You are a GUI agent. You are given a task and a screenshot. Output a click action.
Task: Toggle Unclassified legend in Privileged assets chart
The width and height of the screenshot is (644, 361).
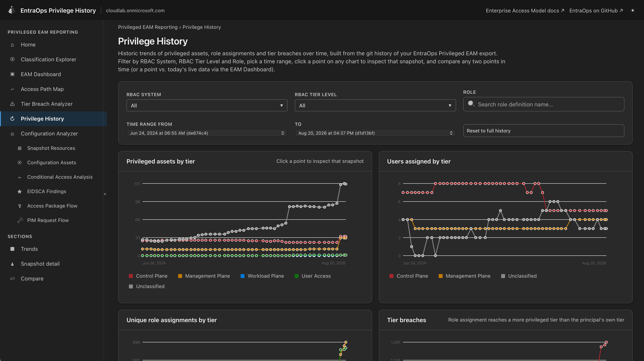146,286
